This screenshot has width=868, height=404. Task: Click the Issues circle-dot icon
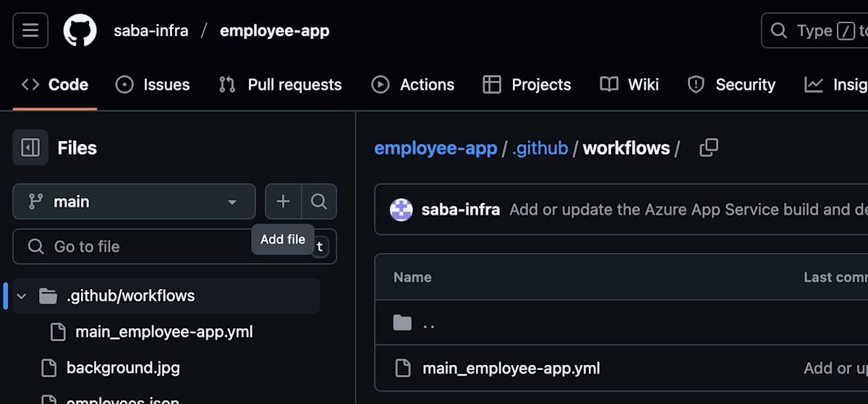click(x=124, y=85)
